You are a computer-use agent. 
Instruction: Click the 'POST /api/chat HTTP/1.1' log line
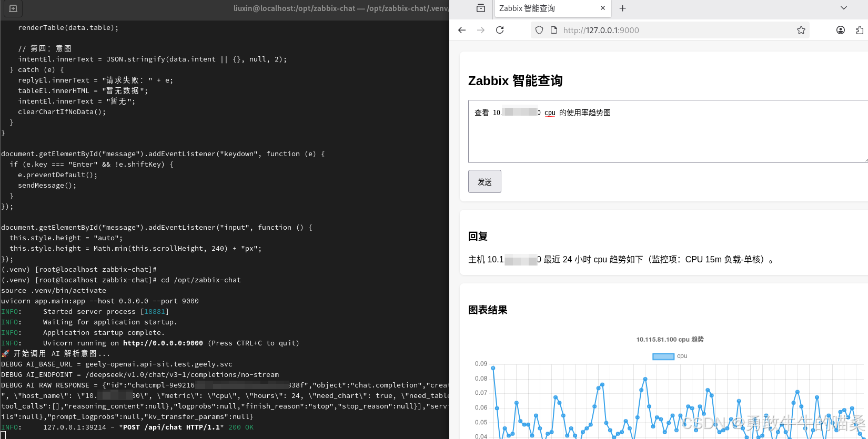[x=171, y=427]
